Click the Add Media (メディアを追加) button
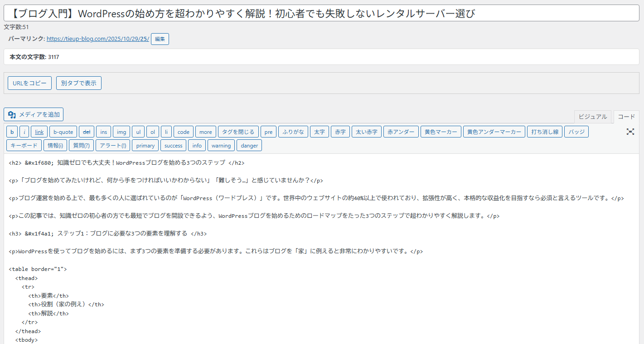 (34, 114)
